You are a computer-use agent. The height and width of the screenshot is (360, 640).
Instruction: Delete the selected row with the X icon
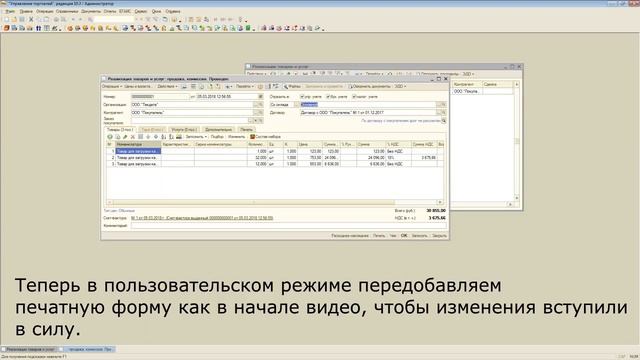(x=133, y=137)
